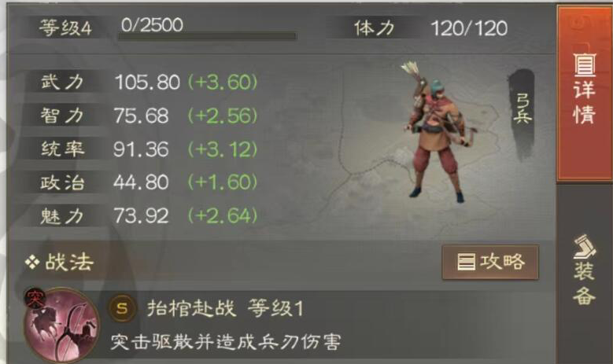Viewport: 613px width, 364px height.
Task: Click the 等级4 level label
Action: [x=65, y=28]
